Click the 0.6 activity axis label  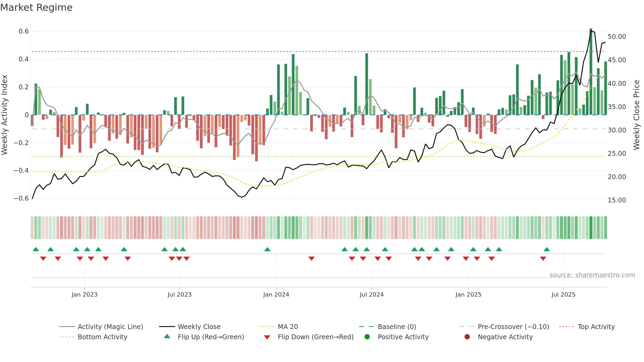(24, 31)
